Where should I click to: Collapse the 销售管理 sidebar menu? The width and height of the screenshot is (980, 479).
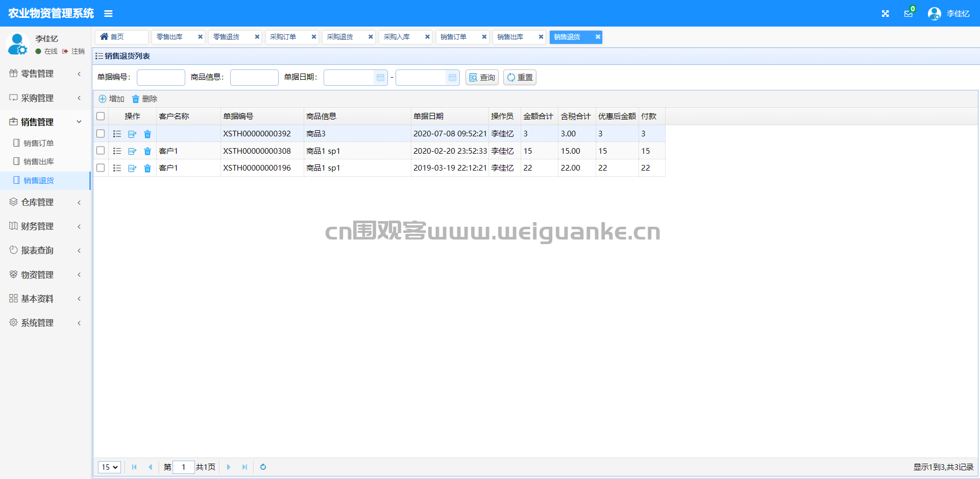pyautogui.click(x=45, y=122)
